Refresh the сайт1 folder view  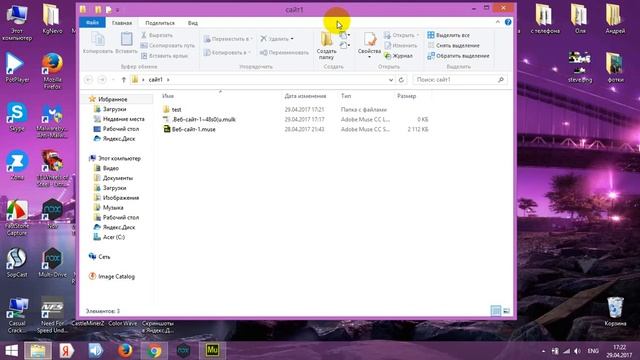point(401,80)
